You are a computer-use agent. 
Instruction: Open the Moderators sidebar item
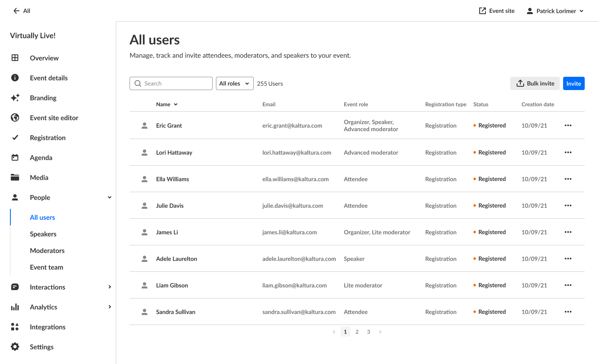(47, 251)
